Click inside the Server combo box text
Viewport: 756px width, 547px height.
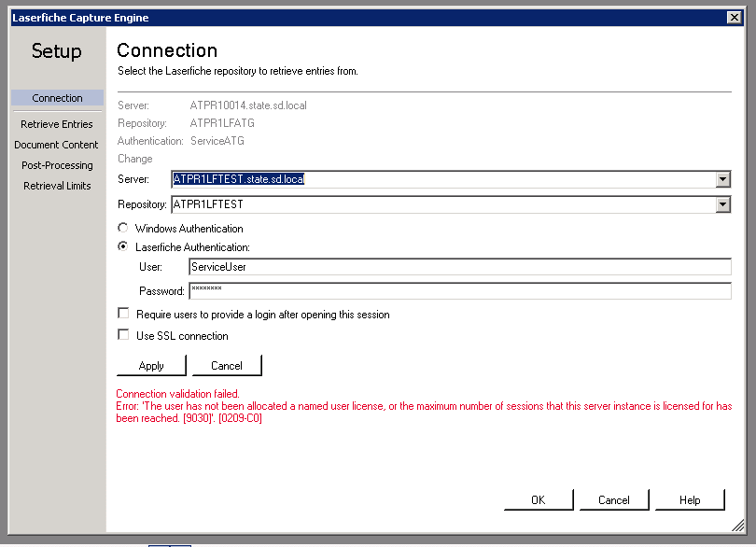[443, 179]
